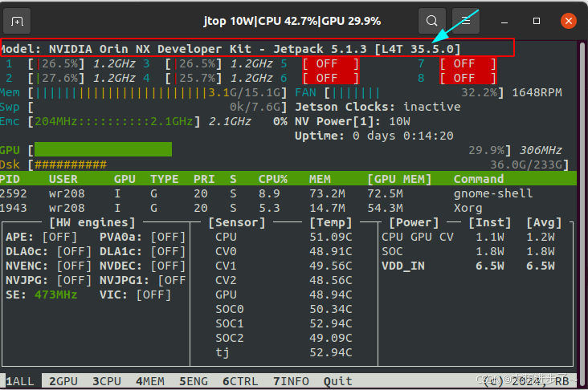
Task: Click the tj sensor row
Action: point(284,352)
